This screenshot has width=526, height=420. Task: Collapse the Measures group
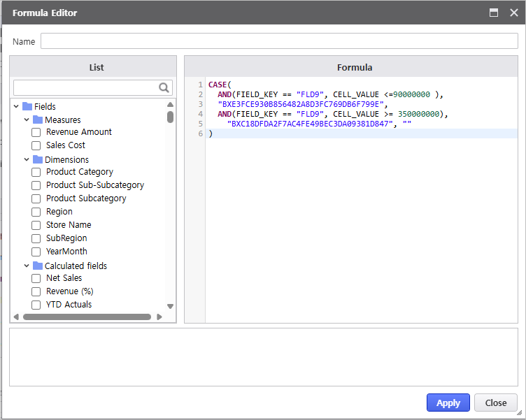click(27, 120)
